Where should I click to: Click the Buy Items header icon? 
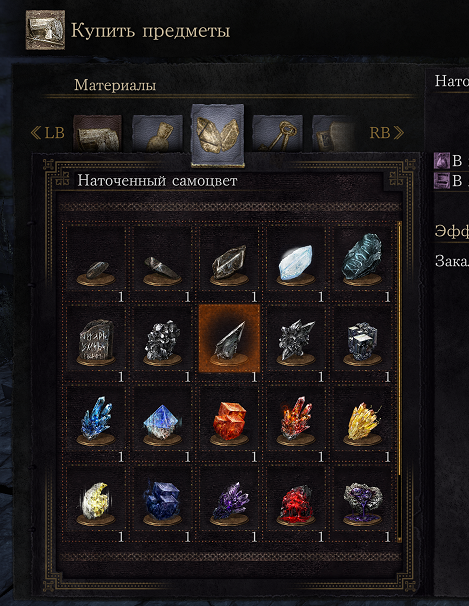click(x=45, y=30)
